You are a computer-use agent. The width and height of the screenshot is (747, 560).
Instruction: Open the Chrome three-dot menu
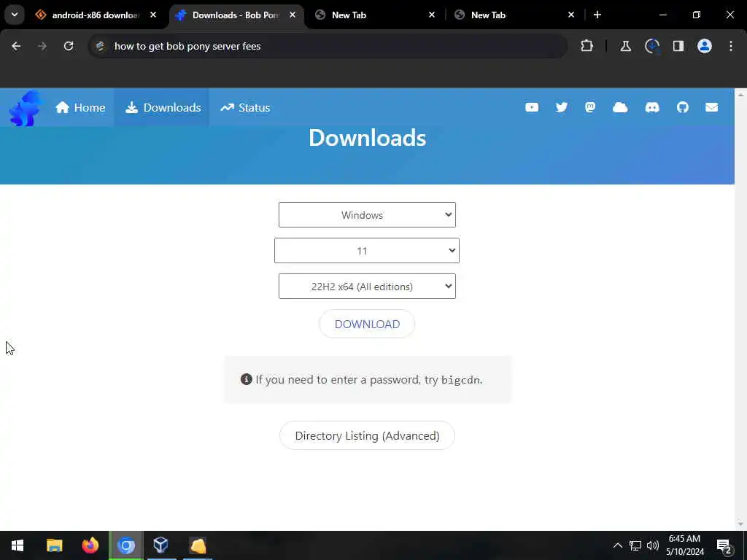click(731, 46)
